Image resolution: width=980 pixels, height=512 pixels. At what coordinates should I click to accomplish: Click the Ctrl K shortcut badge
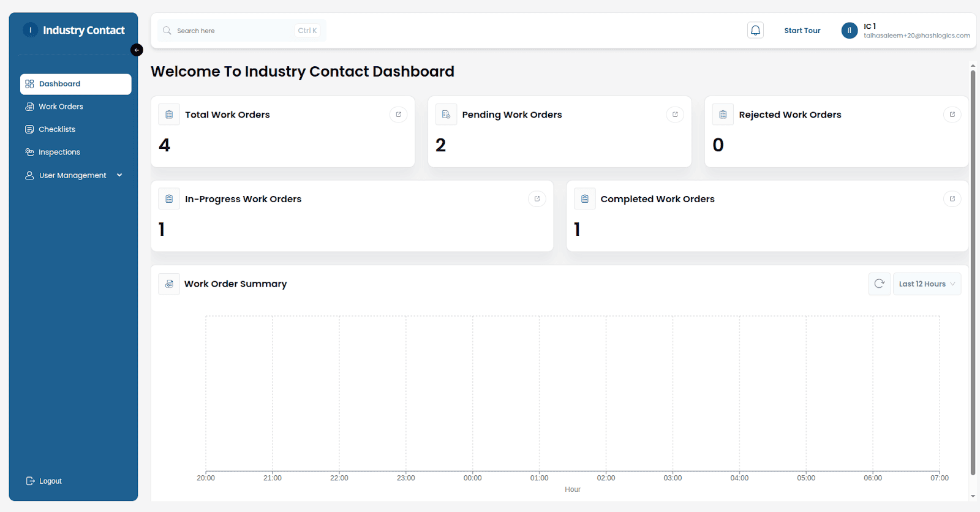pyautogui.click(x=307, y=31)
